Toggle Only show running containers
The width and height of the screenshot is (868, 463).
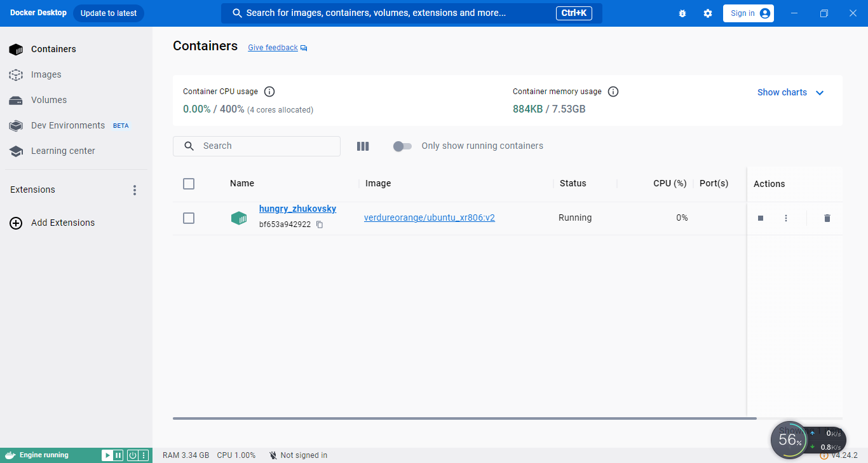403,146
